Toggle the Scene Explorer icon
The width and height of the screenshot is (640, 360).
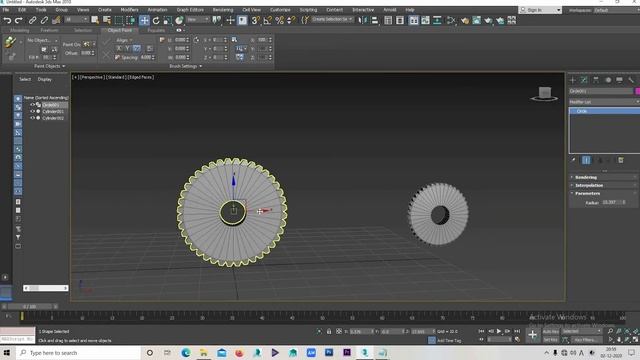coord(388,20)
